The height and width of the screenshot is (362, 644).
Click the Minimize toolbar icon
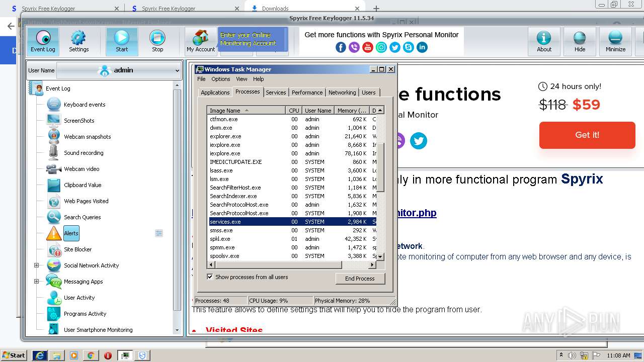point(615,41)
